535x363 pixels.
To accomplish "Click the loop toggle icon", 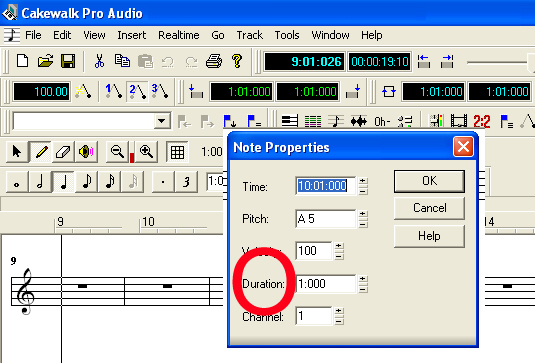I will click(x=389, y=91).
